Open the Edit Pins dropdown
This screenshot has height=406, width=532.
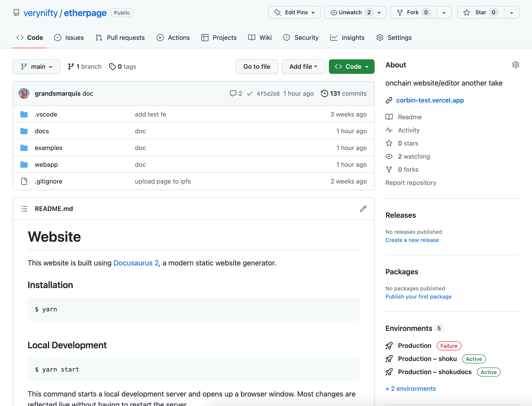(x=294, y=12)
